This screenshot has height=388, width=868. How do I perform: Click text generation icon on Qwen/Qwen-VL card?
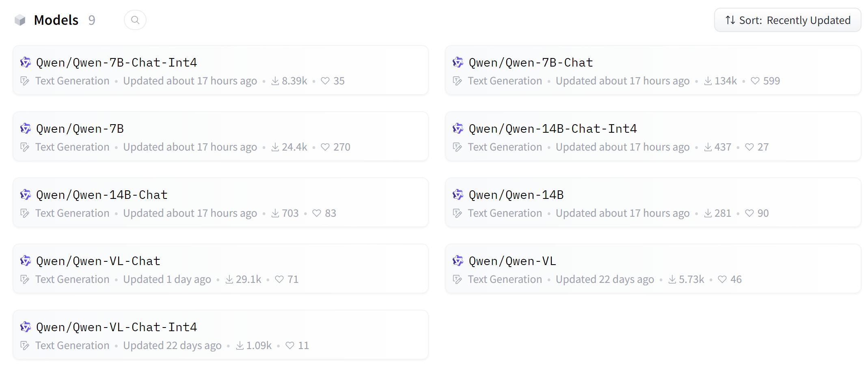pos(457,280)
